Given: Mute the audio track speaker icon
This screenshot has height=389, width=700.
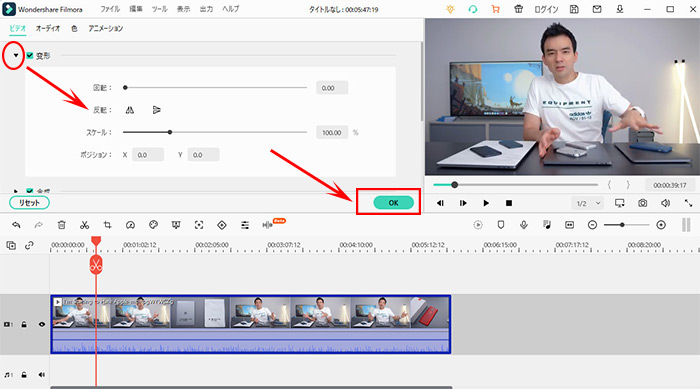Looking at the screenshot, I should (x=42, y=375).
